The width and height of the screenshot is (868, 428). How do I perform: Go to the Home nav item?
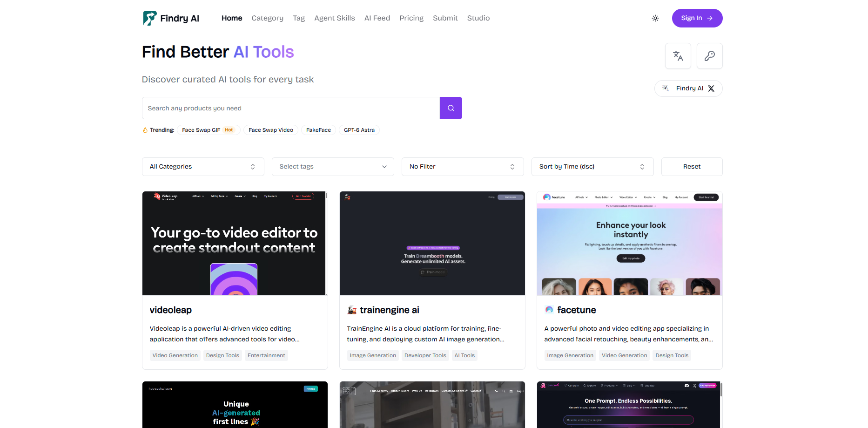click(x=232, y=18)
